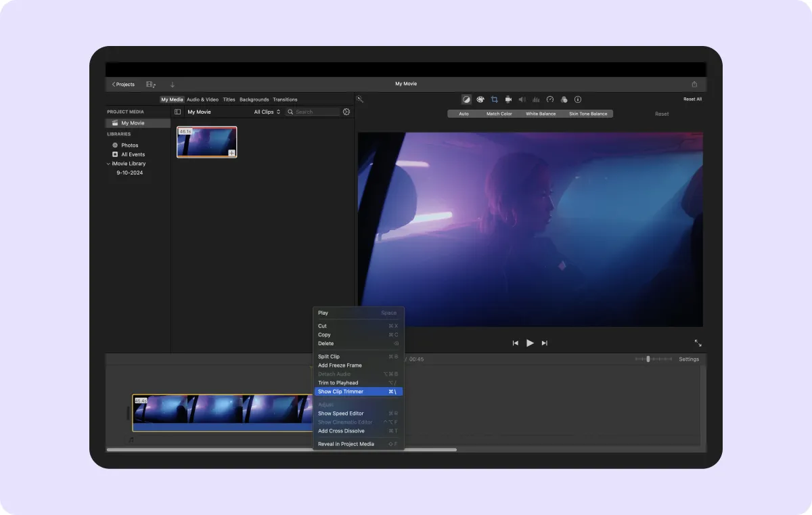Switch to Audio & Video tab
This screenshot has width=812, height=515.
coord(202,99)
